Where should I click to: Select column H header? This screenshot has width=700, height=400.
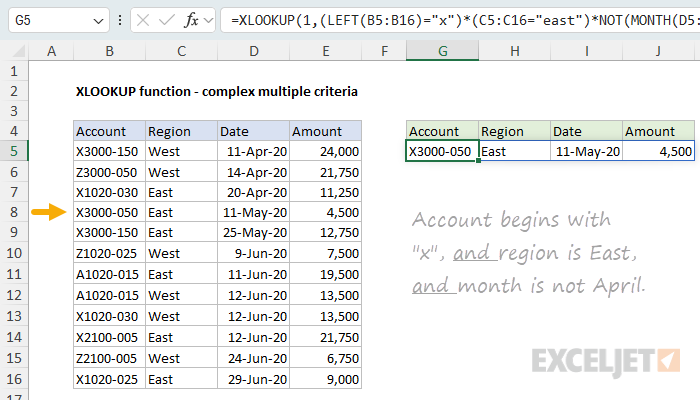pyautogui.click(x=515, y=51)
